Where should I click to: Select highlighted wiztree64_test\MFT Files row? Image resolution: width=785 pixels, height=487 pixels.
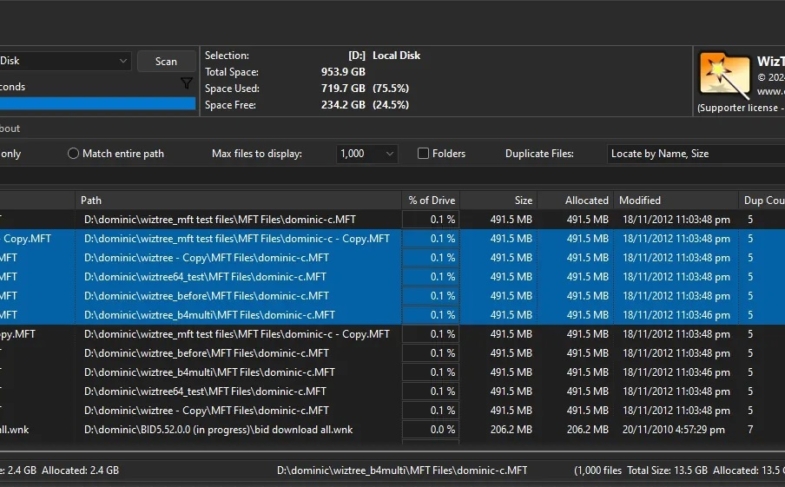pyautogui.click(x=205, y=277)
